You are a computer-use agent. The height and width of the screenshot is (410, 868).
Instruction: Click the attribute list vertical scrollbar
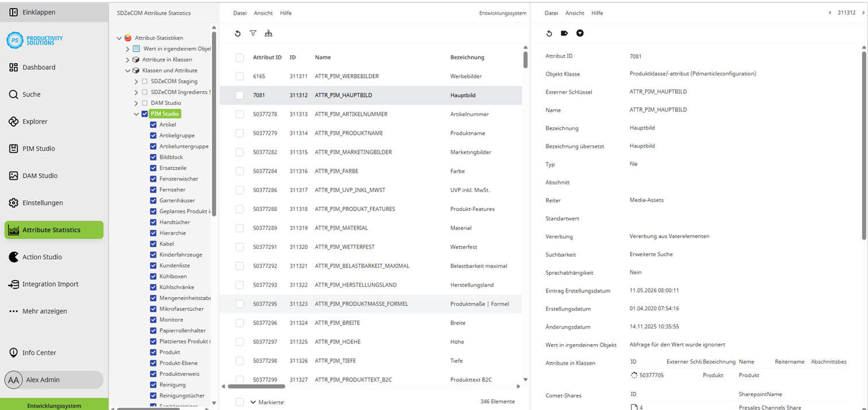click(x=525, y=60)
